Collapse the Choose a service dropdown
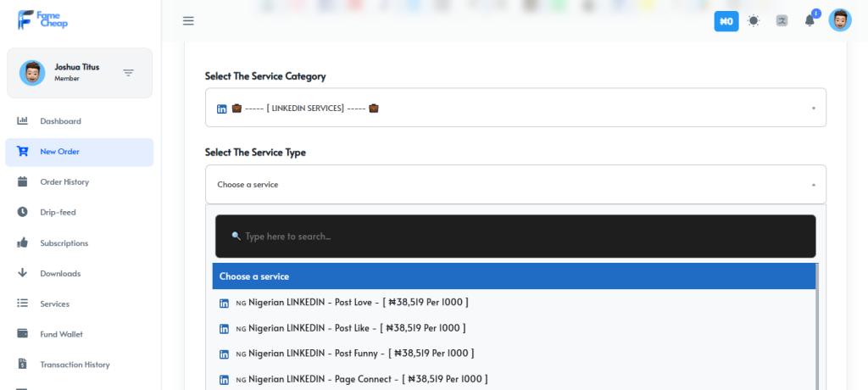Viewport: 868px width, 390px height. pyautogui.click(x=515, y=184)
